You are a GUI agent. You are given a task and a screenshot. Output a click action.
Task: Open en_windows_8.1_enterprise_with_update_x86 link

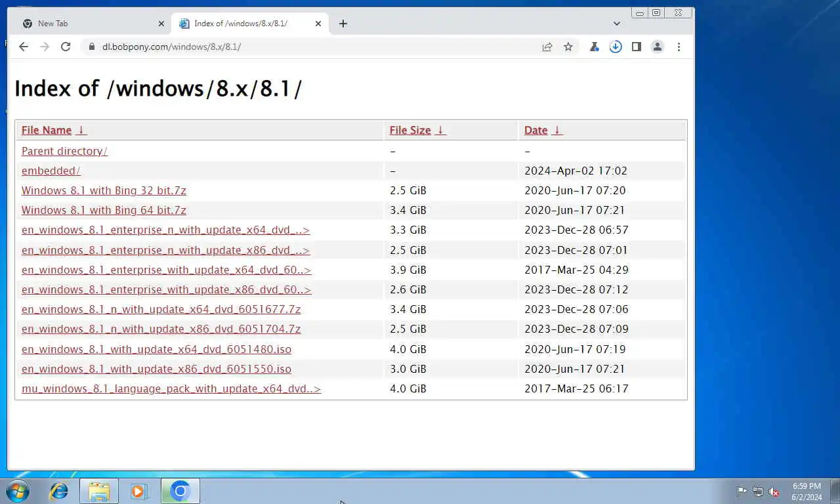tap(166, 289)
